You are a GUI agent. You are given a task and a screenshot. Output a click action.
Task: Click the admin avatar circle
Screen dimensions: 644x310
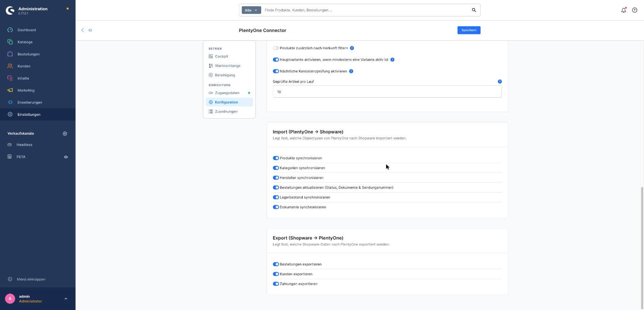coord(10,299)
